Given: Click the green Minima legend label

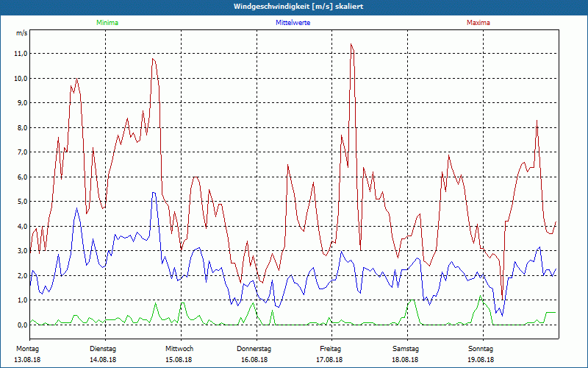Looking at the screenshot, I should [107, 23].
